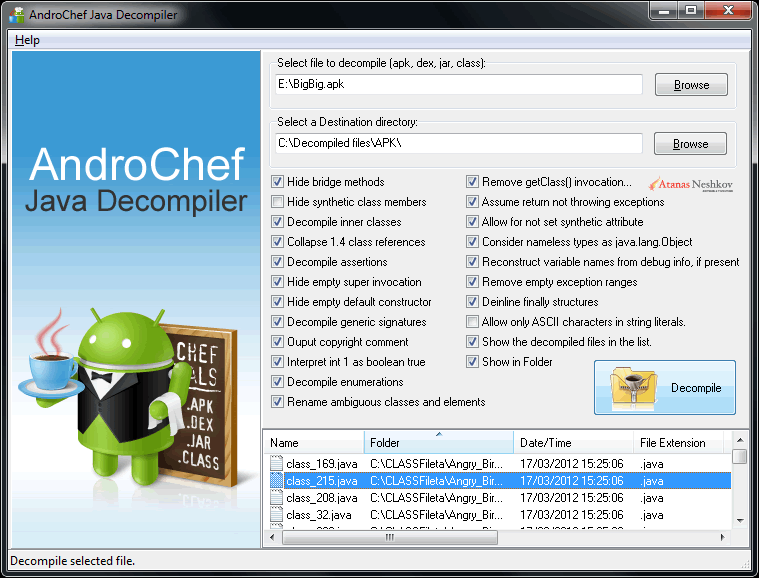Toggle Deinline finally structures checkbox
Viewport: 759px width, 578px height.
(x=472, y=302)
